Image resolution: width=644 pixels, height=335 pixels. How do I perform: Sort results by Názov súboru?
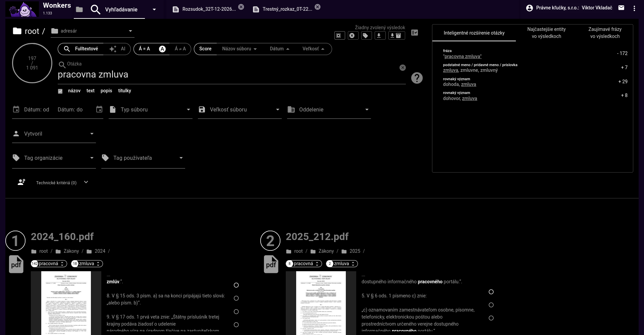(239, 49)
